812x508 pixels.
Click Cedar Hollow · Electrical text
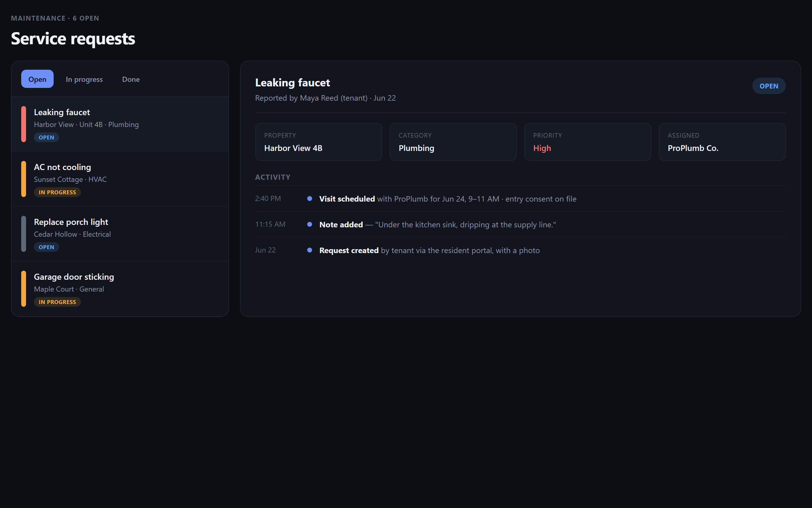(72, 234)
